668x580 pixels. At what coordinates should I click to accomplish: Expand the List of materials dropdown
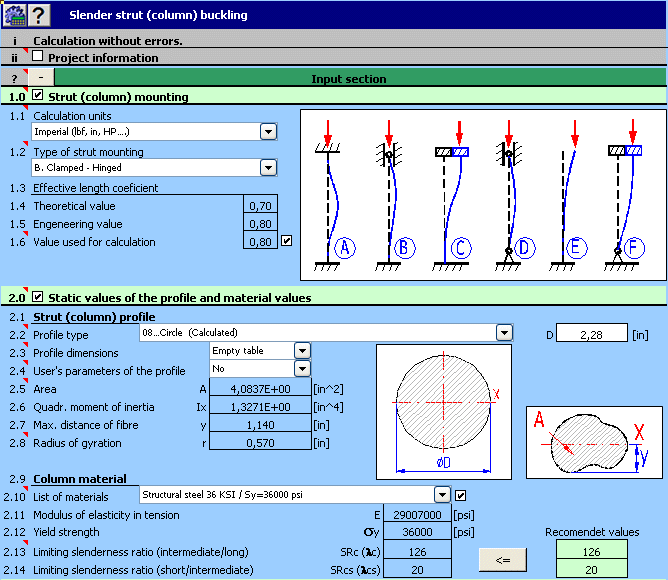pos(442,495)
